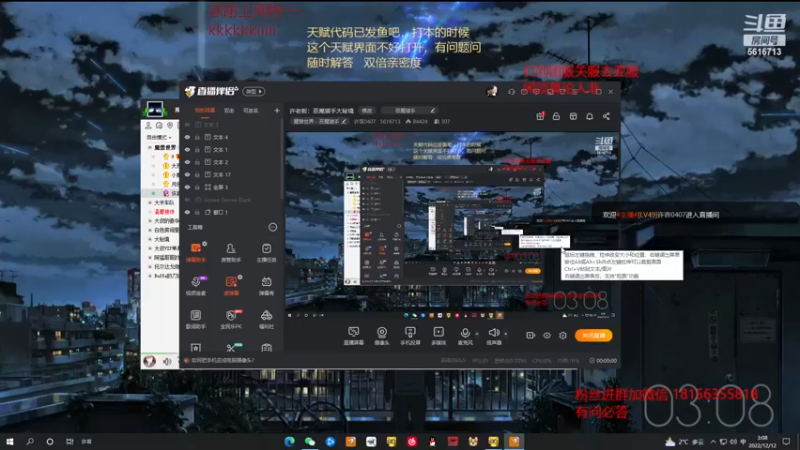Add 直播屏幕 screen capture source
The height and width of the screenshot is (450, 800).
[354, 336]
